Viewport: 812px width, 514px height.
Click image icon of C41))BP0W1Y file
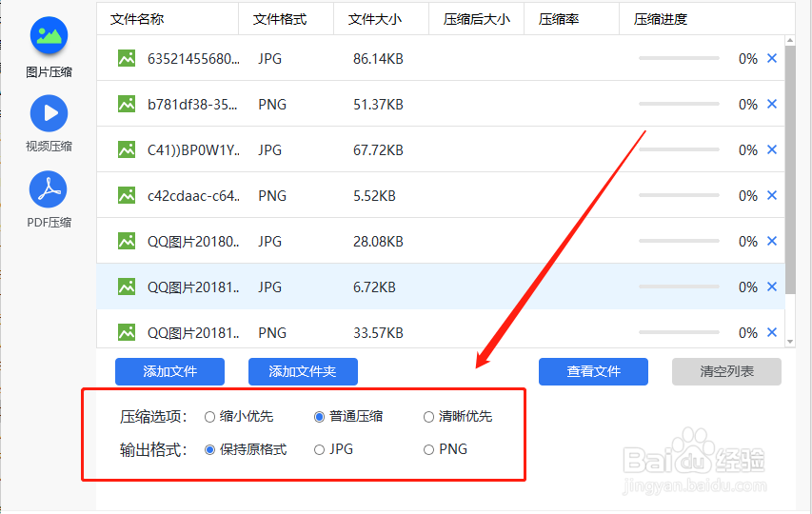[127, 149]
